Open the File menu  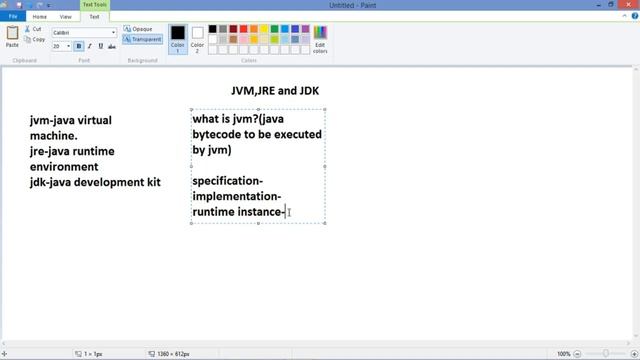click(13, 16)
